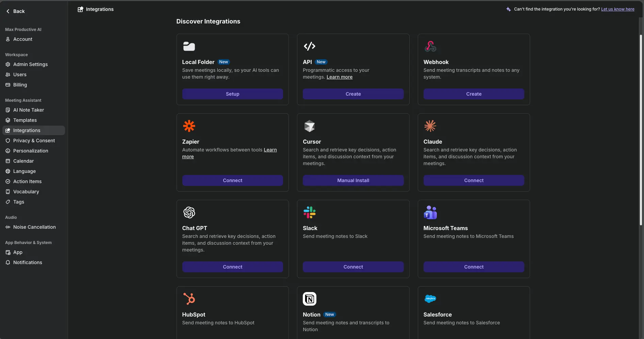Click the Vocabulary book icon
644x339 pixels.
pos(8,192)
